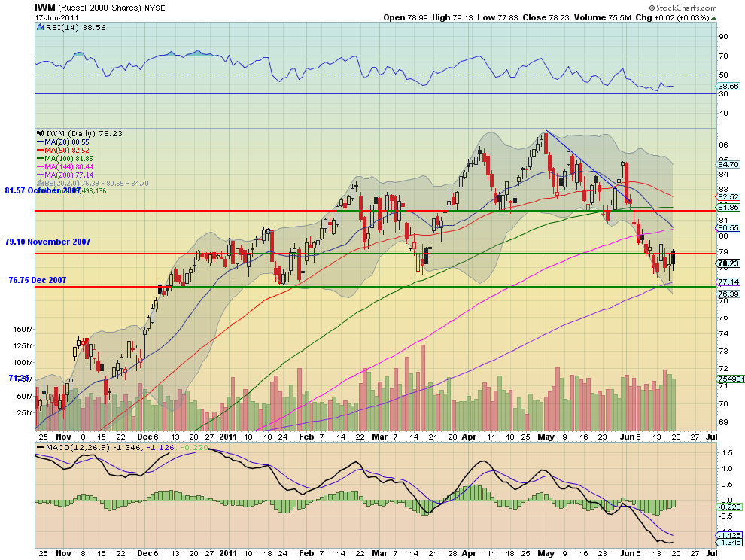Click the 38.56 RSI value tag
Viewport: 745px width, 560px height.
[x=728, y=86]
